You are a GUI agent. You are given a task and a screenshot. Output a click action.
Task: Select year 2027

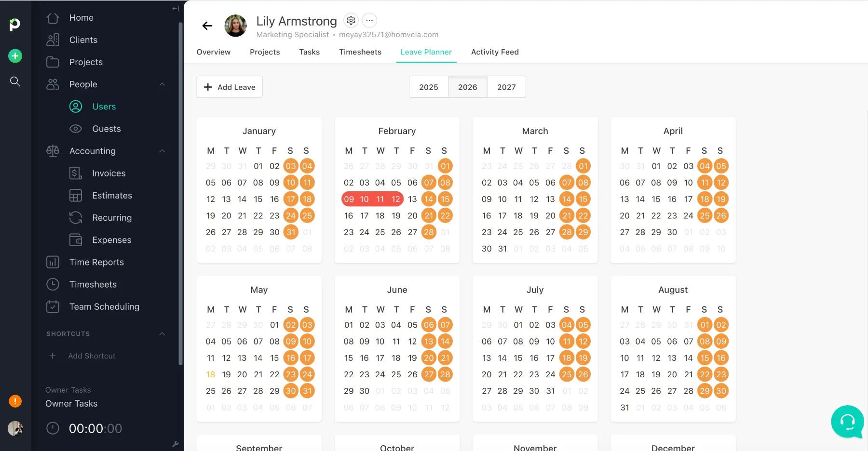coord(506,87)
